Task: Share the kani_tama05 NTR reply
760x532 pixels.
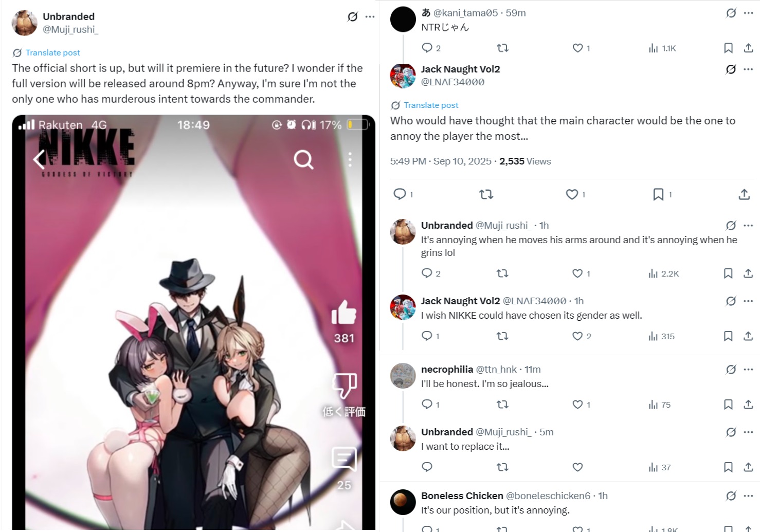Action: point(748,48)
